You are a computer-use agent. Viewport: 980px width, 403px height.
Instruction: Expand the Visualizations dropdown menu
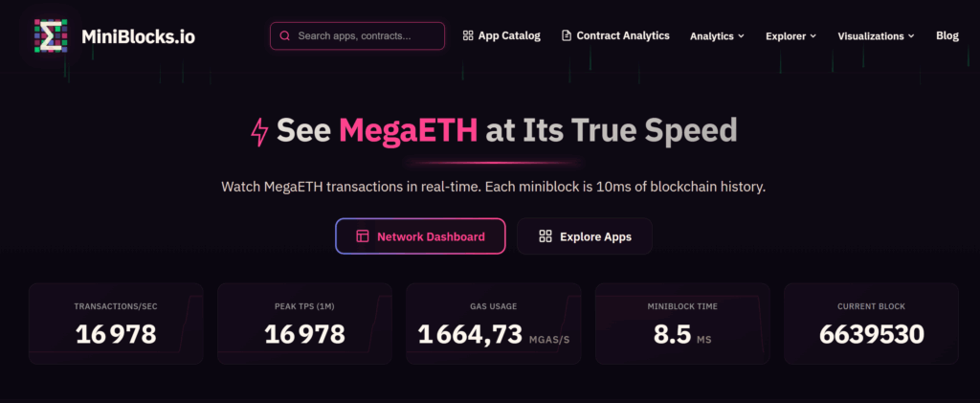click(x=876, y=36)
